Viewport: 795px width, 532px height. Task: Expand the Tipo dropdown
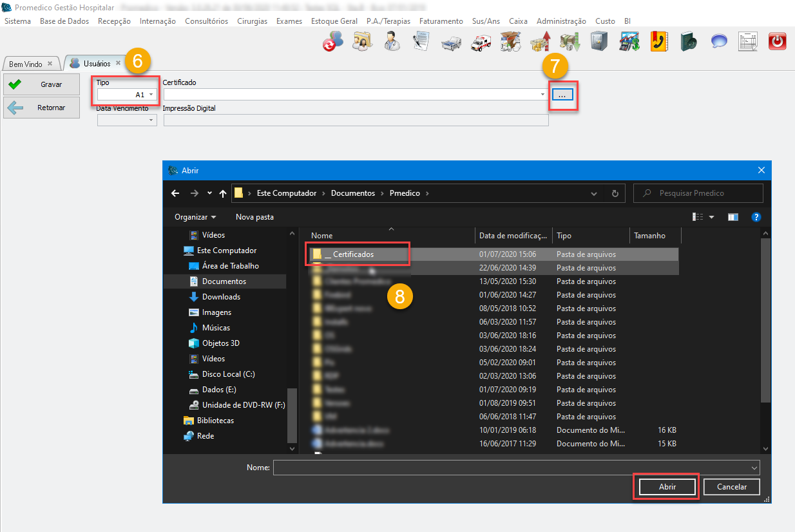[x=151, y=95]
